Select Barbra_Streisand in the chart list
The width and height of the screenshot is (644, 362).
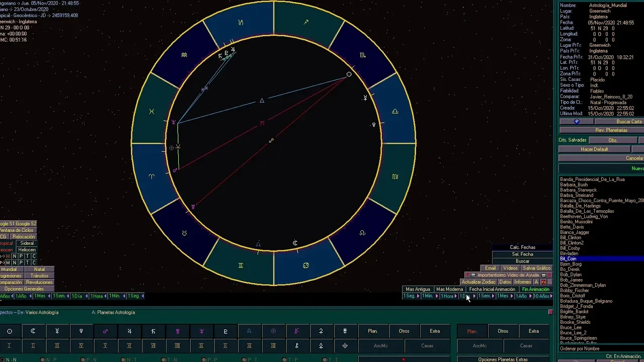click(577, 196)
